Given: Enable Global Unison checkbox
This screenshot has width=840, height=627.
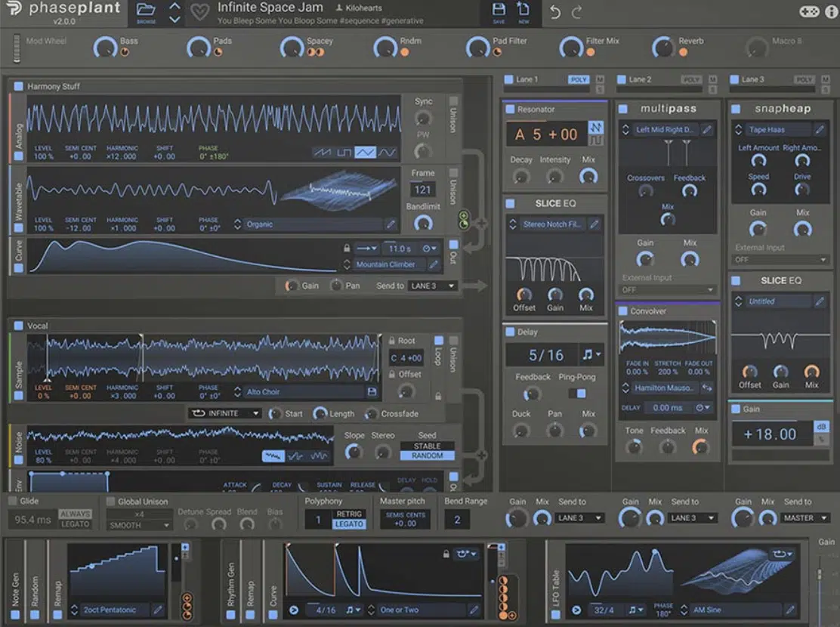Looking at the screenshot, I should tap(111, 502).
